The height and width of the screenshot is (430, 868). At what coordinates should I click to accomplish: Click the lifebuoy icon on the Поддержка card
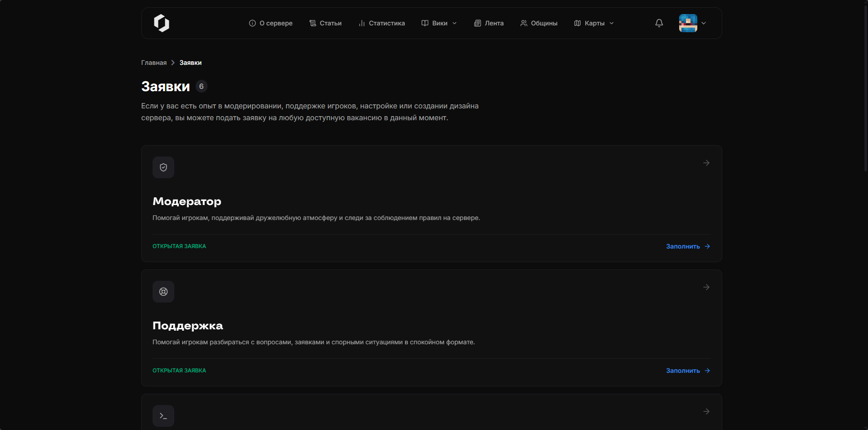(163, 292)
